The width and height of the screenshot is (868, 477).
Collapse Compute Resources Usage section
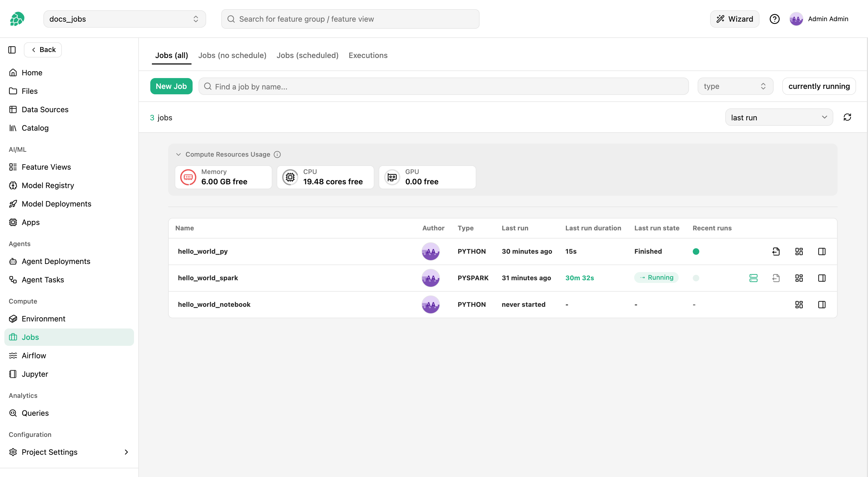point(178,154)
